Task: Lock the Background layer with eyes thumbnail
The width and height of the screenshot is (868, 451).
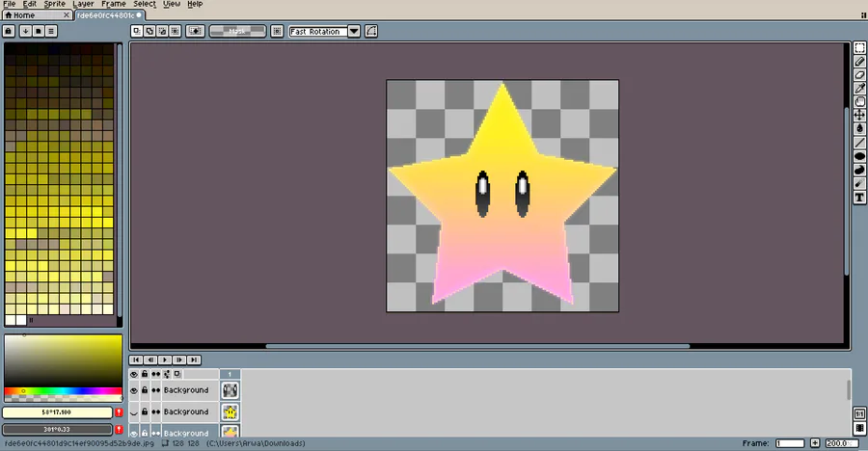Action: (x=145, y=390)
